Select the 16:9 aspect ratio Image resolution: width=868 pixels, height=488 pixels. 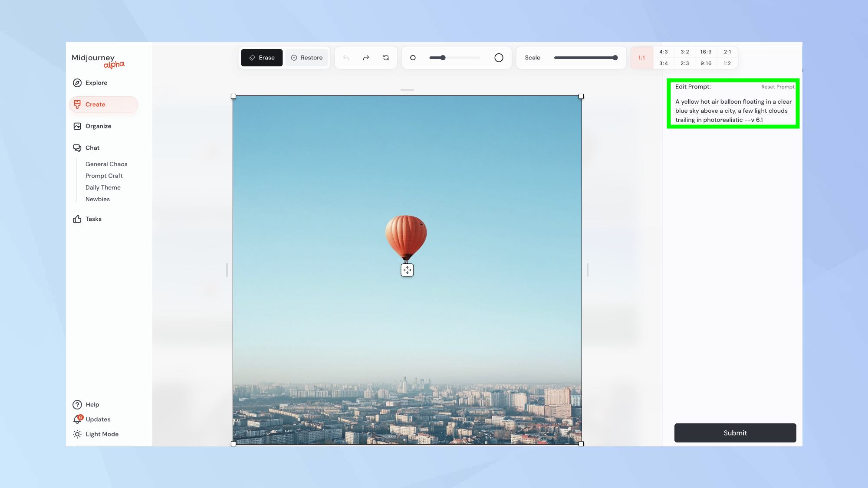[x=706, y=51]
